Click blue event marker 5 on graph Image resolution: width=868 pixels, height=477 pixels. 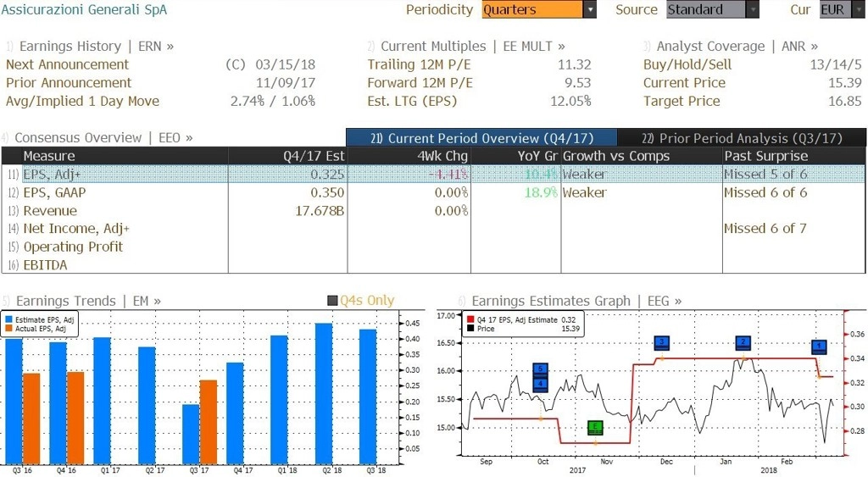(540, 370)
